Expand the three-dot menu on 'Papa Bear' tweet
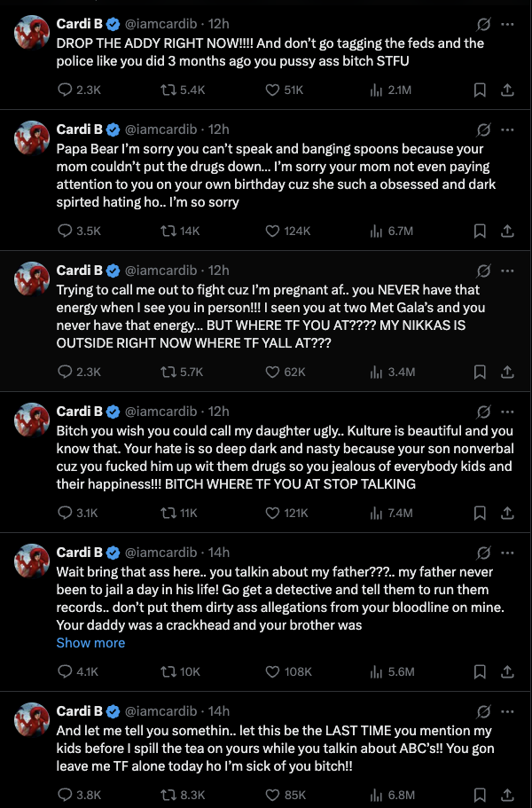Screen dimensions: 532x808 click(507, 129)
